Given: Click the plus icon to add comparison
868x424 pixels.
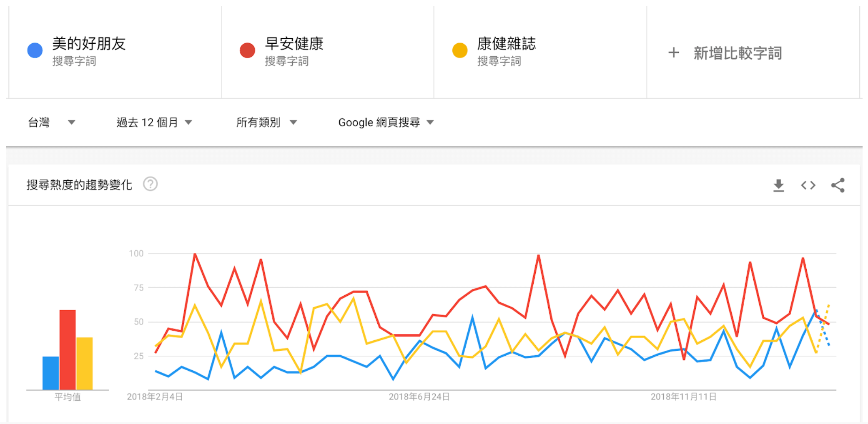Looking at the screenshot, I should click(x=673, y=53).
